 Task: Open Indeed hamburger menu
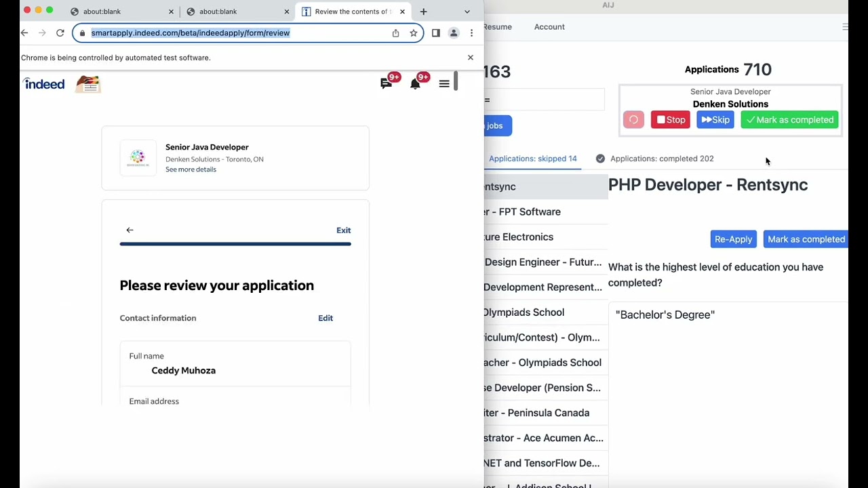point(444,84)
